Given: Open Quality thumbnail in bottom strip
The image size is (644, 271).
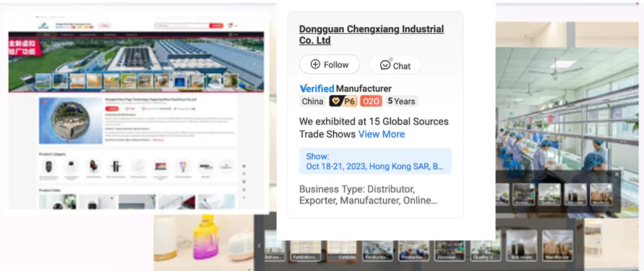Looking at the screenshot, I should [x=485, y=245].
